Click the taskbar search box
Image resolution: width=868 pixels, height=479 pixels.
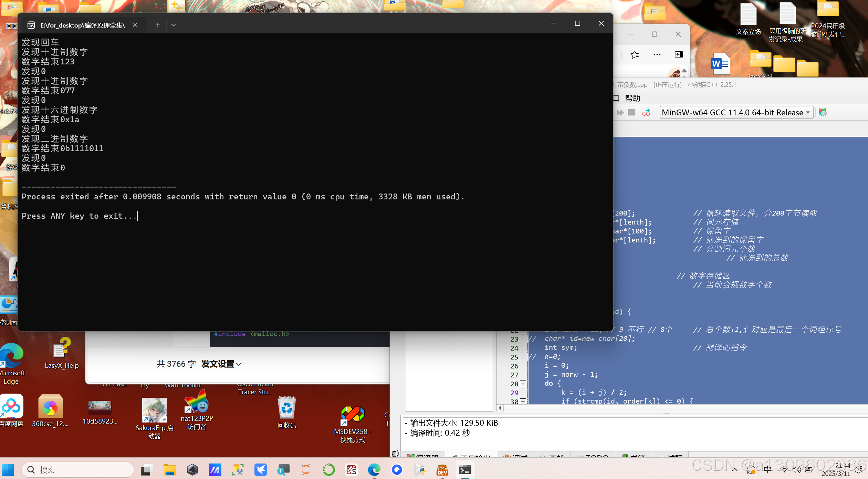click(x=78, y=470)
